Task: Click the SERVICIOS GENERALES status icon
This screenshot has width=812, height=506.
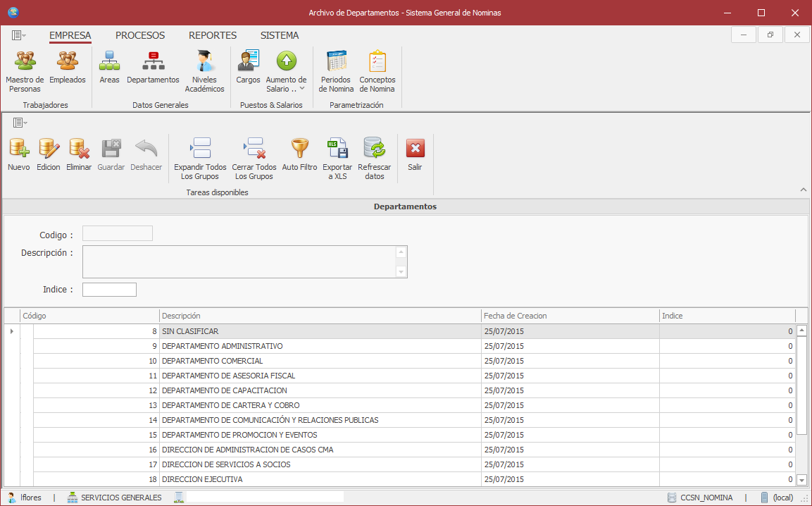Action: [x=73, y=498]
